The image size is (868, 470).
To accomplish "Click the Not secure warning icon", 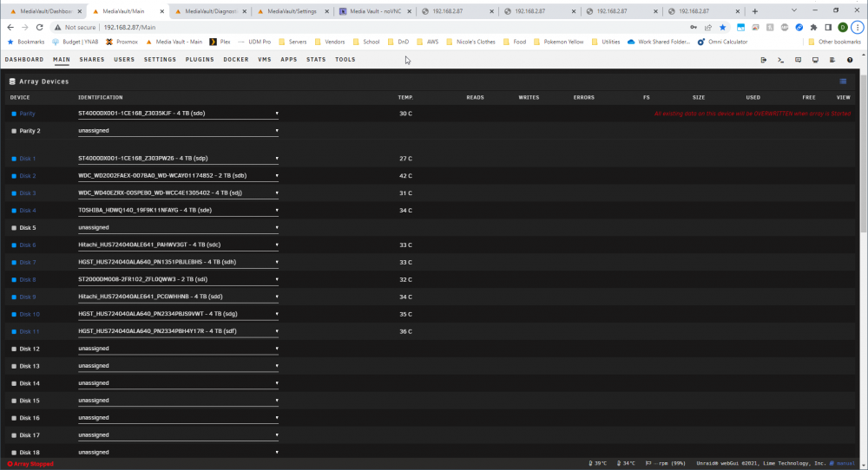I will pyautogui.click(x=57, y=27).
